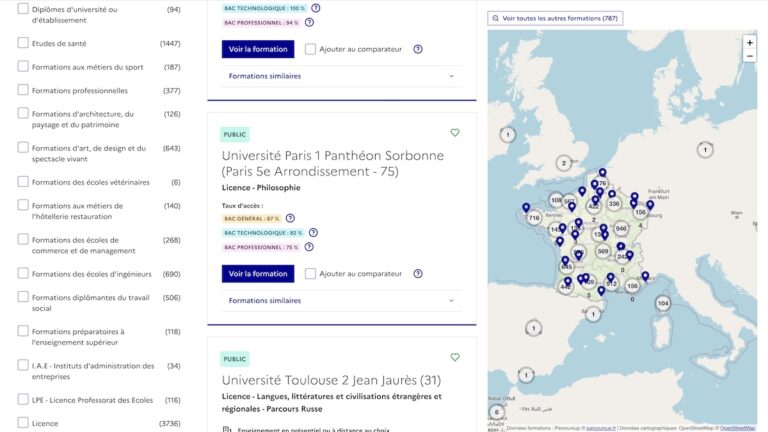Open the Université Toulouse 2 Jean Jaurès title
This screenshot has height=432, width=768.
point(330,380)
